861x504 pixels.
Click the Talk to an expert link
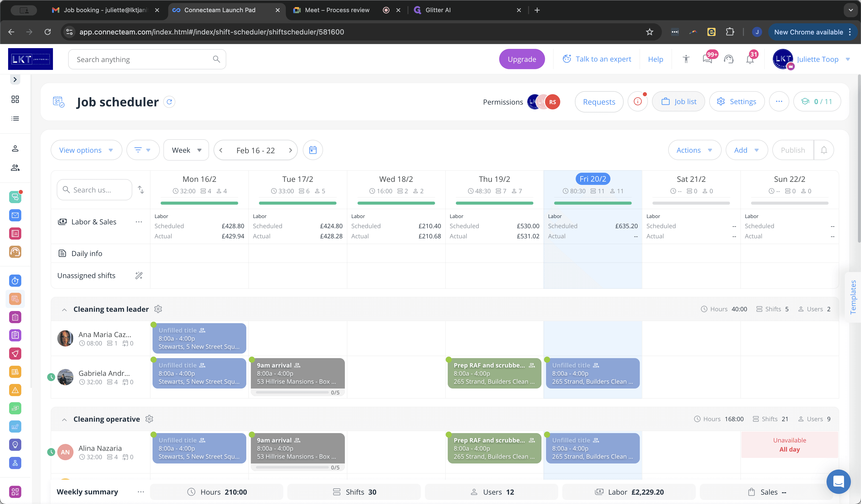[596, 59]
